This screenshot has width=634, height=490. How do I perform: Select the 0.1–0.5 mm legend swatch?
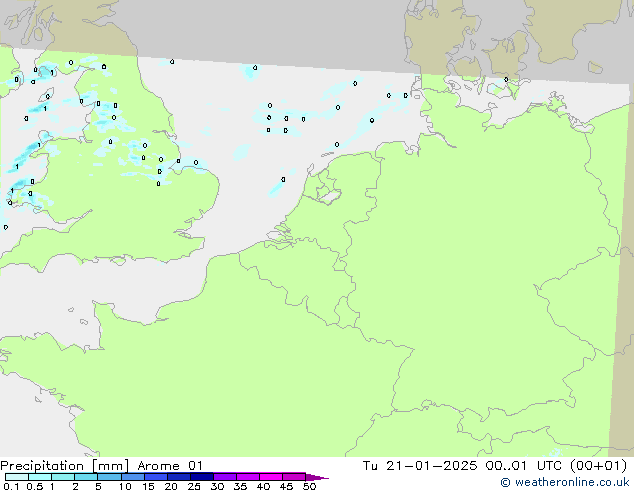click(x=17, y=477)
